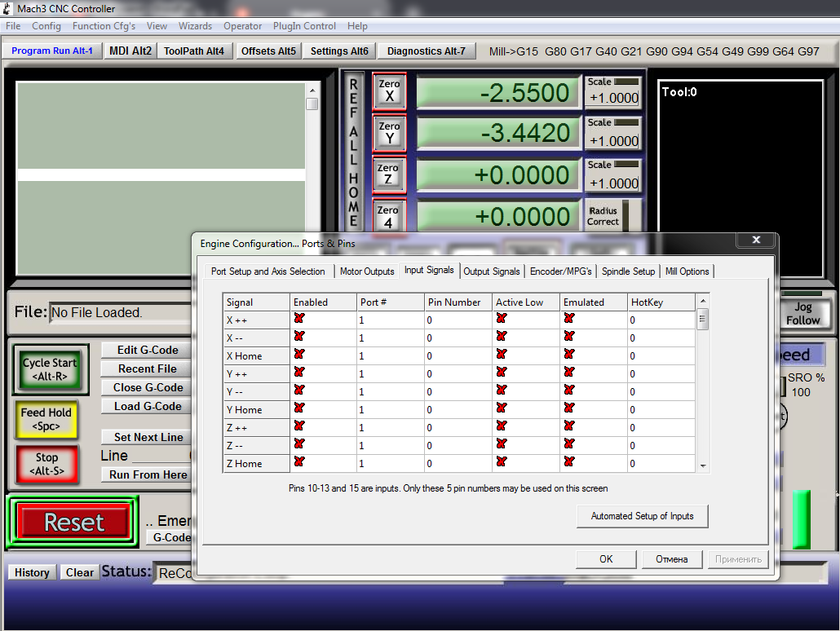The width and height of the screenshot is (840, 631).
Task: Click the Zero 4 axis button
Action: 388,215
